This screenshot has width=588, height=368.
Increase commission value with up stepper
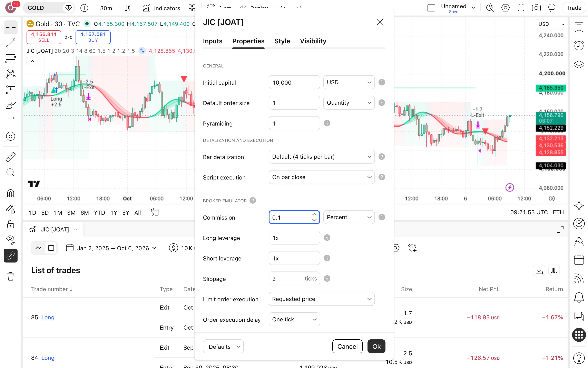click(314, 214)
